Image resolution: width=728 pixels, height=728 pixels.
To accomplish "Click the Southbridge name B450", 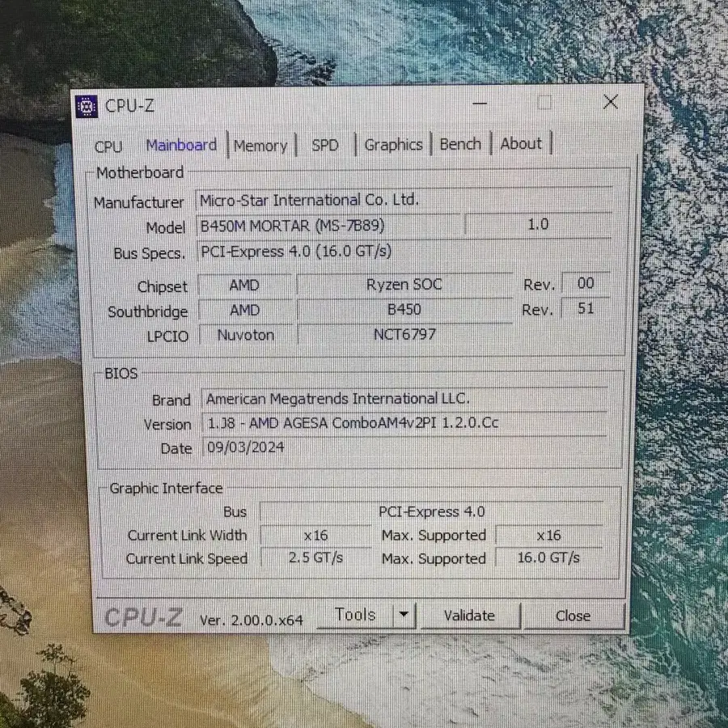I will point(404,310).
